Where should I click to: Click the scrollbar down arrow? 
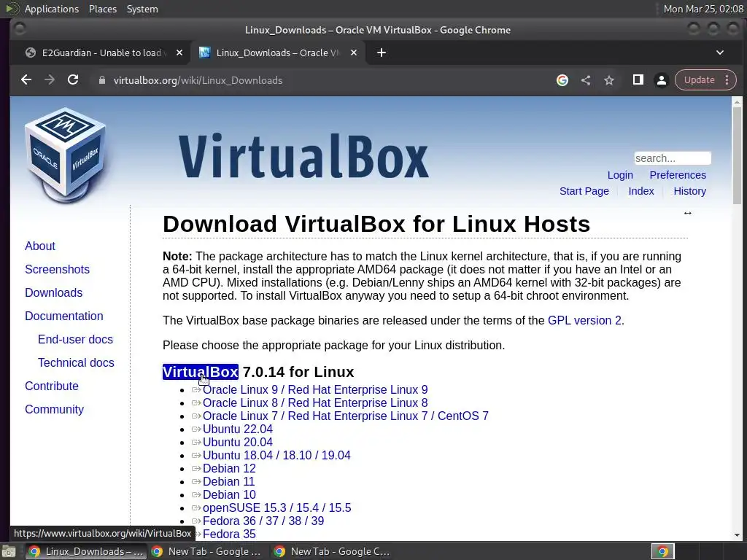coord(737,536)
